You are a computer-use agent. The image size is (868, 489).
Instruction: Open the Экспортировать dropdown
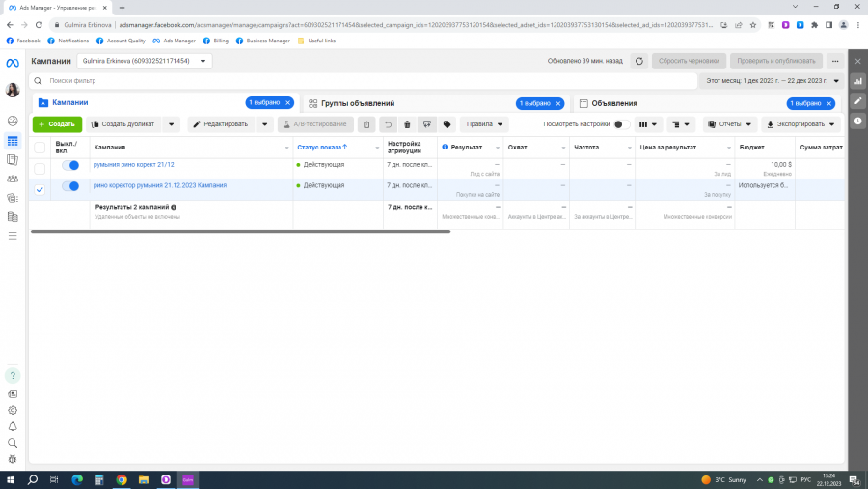800,124
